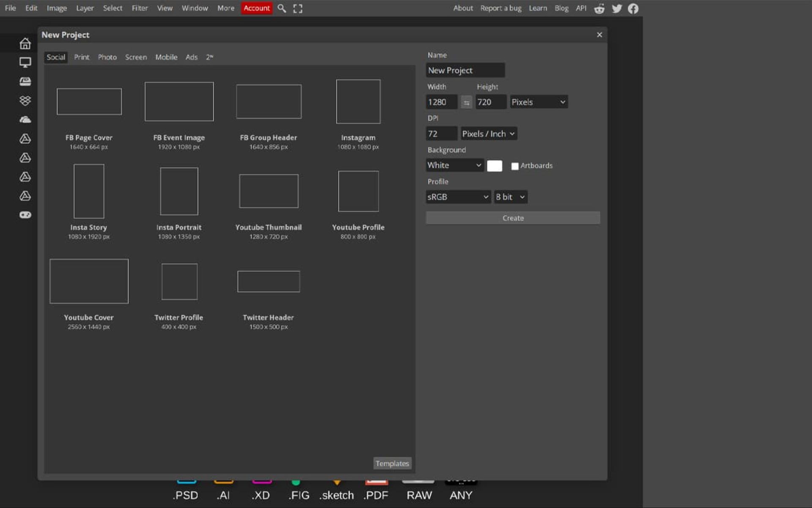The height and width of the screenshot is (508, 812).
Task: Open the Image menu
Action: click(57, 8)
